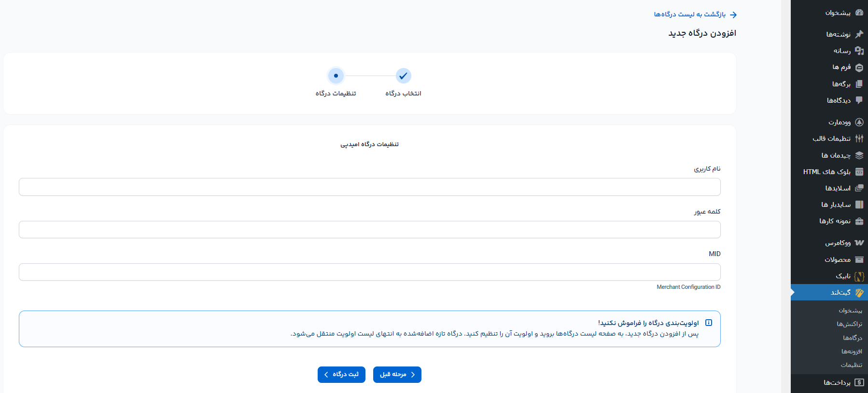The image size is (868, 393).
Task: Click the برگه‌ها pages icon
Action: (x=859, y=84)
